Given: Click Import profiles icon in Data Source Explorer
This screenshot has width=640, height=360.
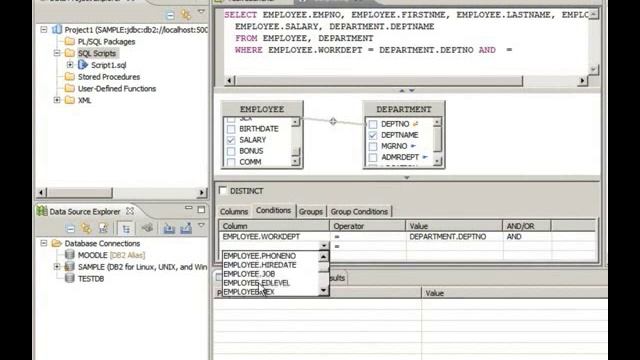Looking at the screenshot, I should tap(169, 228).
